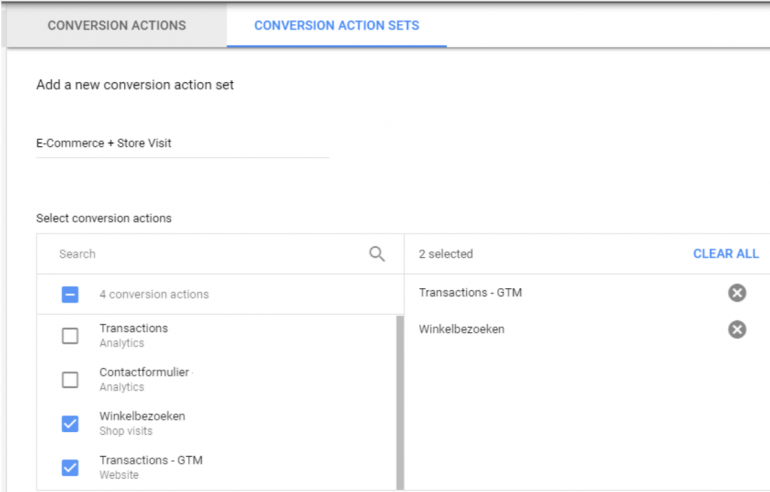This screenshot has width=770, height=492.
Task: Click the 'Add a new conversion action set' heading
Action: 135,85
